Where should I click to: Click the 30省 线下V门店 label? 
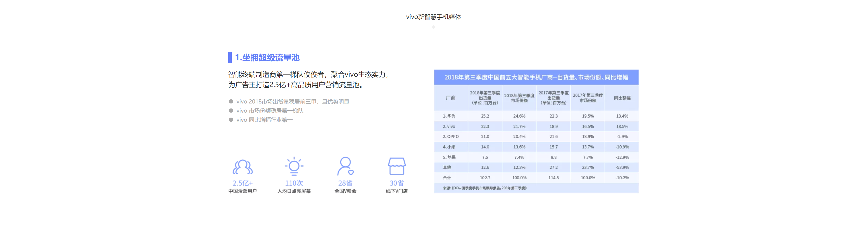(397, 187)
